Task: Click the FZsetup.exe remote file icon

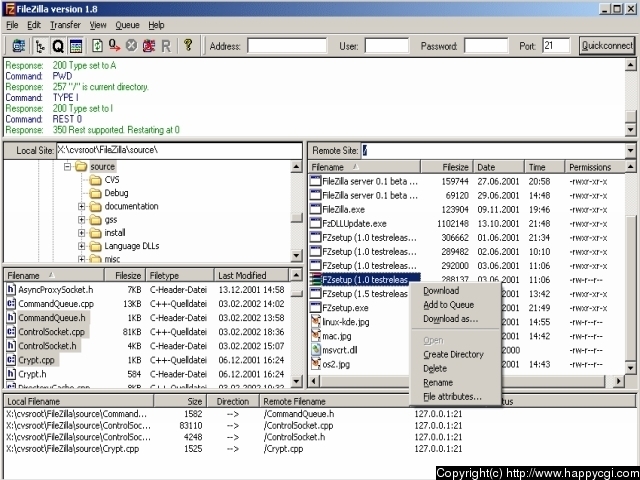Action: coord(316,308)
